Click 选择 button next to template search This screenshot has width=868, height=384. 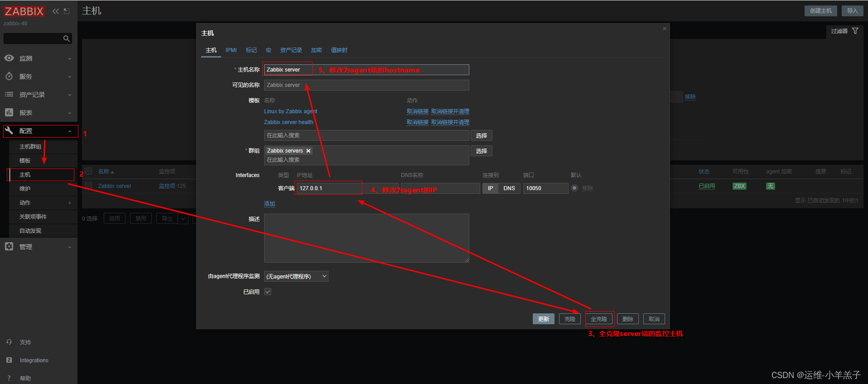tap(482, 135)
